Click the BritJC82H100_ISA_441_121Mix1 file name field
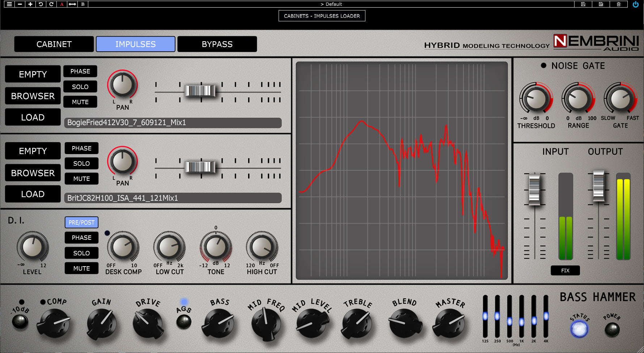The height and width of the screenshot is (353, 644). (x=173, y=198)
